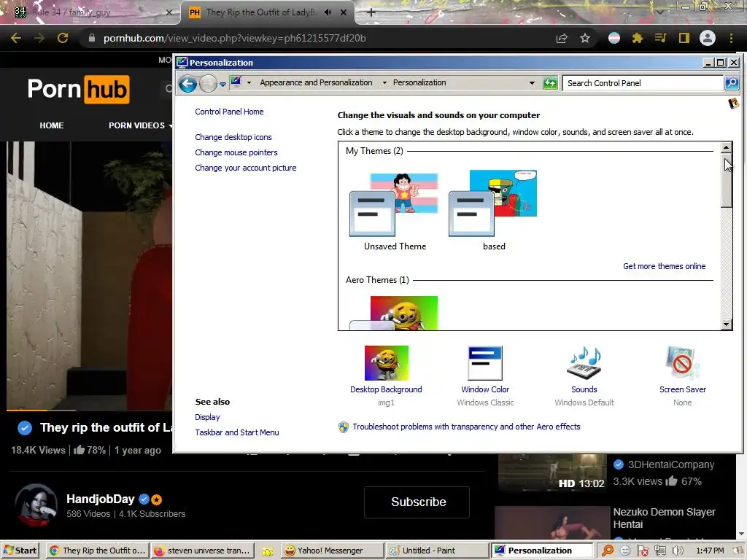Select the Unsaved Theme thumbnail
The width and height of the screenshot is (747, 560).
pos(394,205)
